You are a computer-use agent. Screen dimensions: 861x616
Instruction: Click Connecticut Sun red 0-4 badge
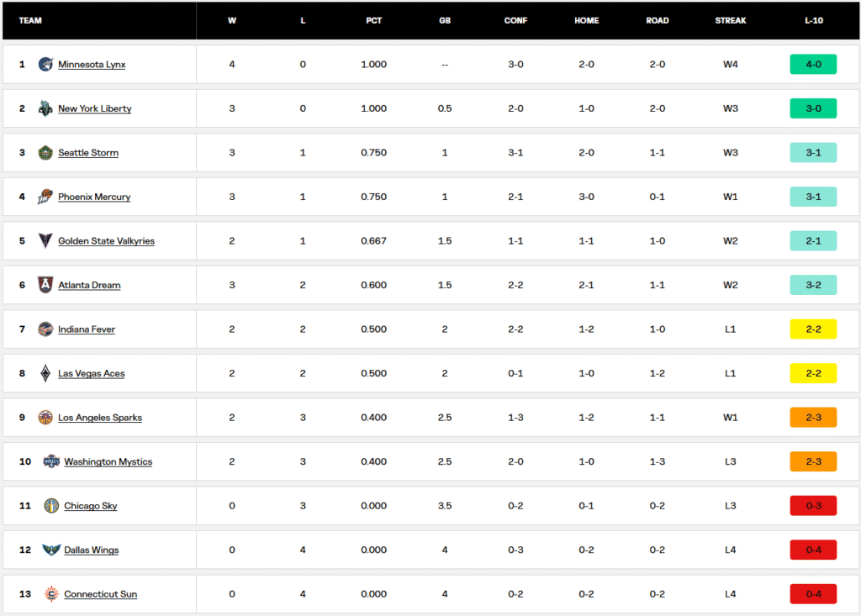tap(813, 594)
